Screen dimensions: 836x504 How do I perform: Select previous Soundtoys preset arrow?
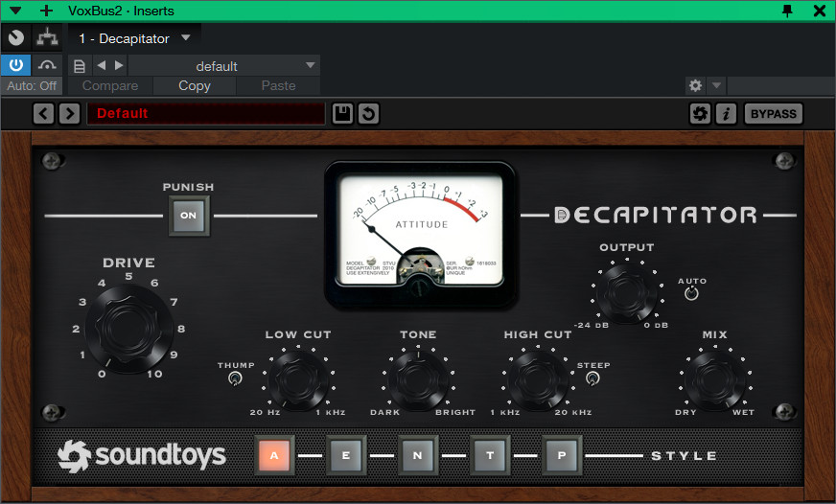point(44,113)
